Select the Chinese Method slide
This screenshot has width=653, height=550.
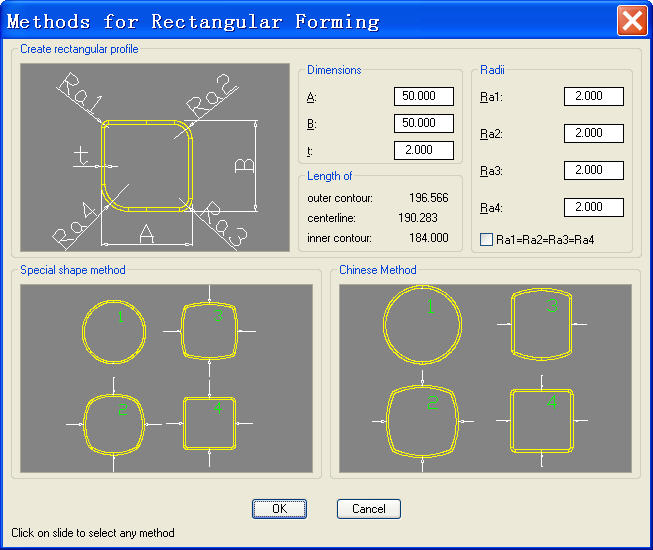[485, 378]
